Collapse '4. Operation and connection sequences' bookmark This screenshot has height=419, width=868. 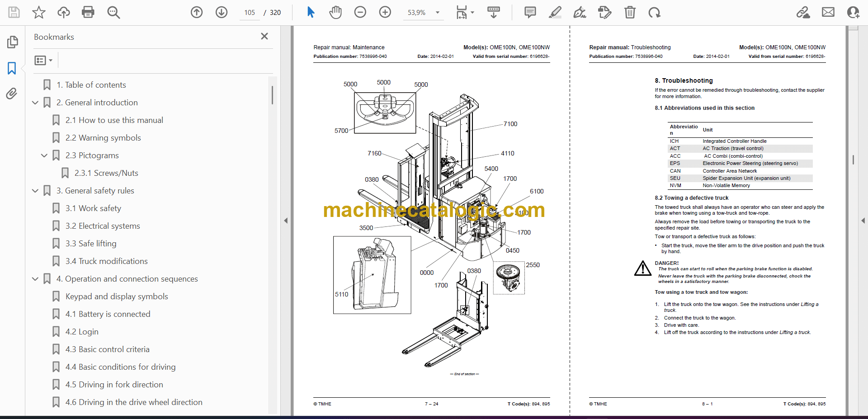coord(35,279)
